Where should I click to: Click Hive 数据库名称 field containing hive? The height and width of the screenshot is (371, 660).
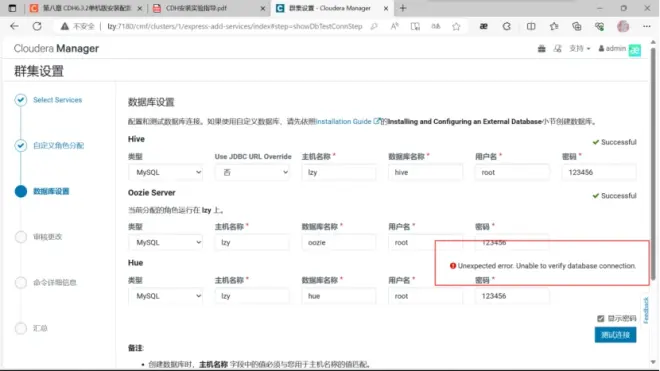tap(426, 172)
